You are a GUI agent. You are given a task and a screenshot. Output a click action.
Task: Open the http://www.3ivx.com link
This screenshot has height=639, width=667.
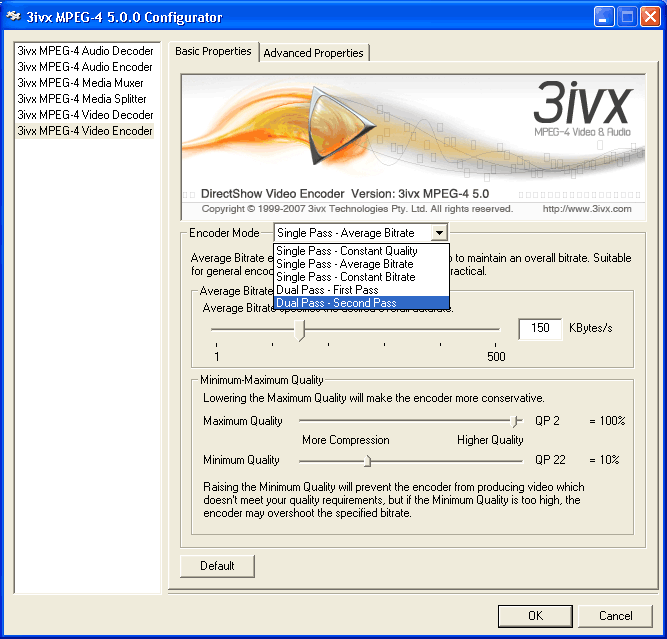587,209
